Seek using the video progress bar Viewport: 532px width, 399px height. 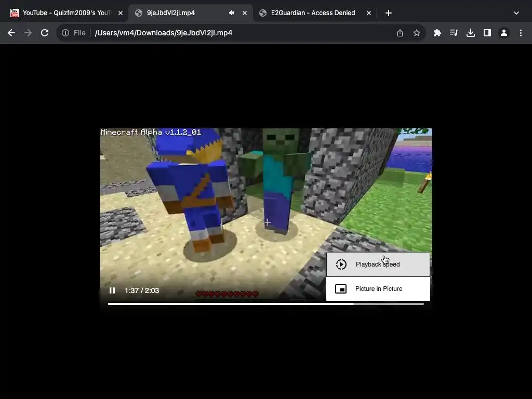tap(265, 303)
